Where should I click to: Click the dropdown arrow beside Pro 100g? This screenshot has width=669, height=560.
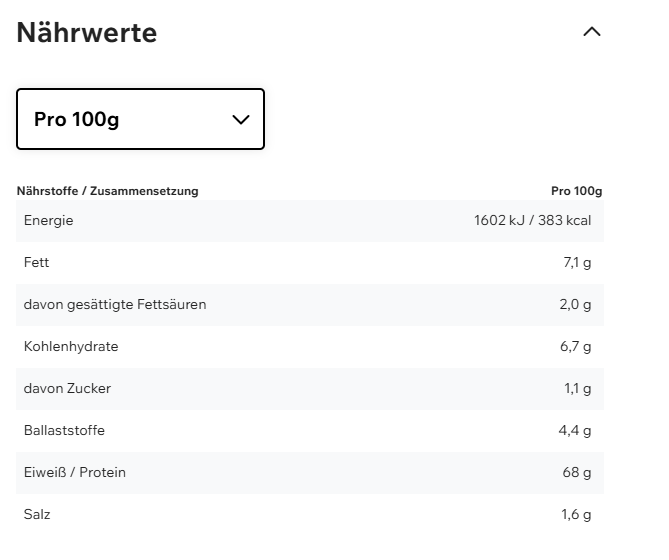[240, 119]
